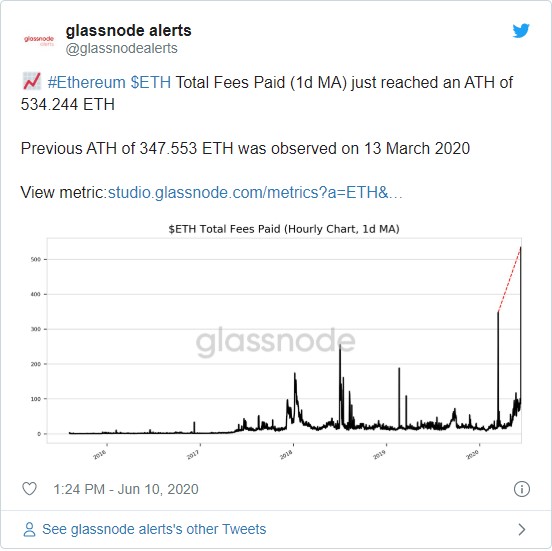Click the Twitter bird logo icon
Image resolution: width=552 pixels, height=551 pixels.
pos(521,31)
